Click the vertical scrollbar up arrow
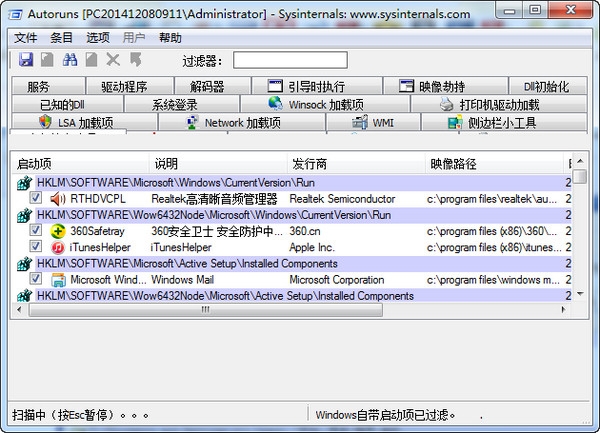Viewport: 600px width, 433px height. click(580, 161)
